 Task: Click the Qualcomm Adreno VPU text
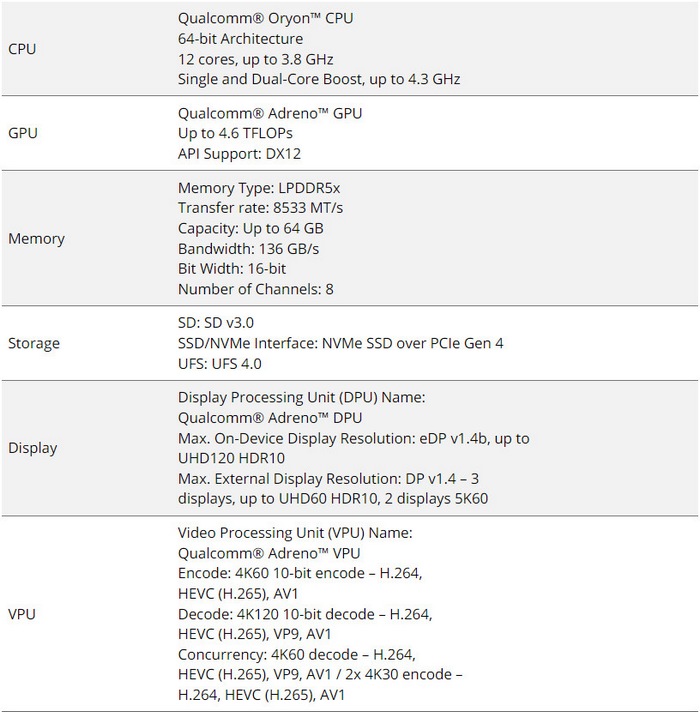[x=269, y=553]
